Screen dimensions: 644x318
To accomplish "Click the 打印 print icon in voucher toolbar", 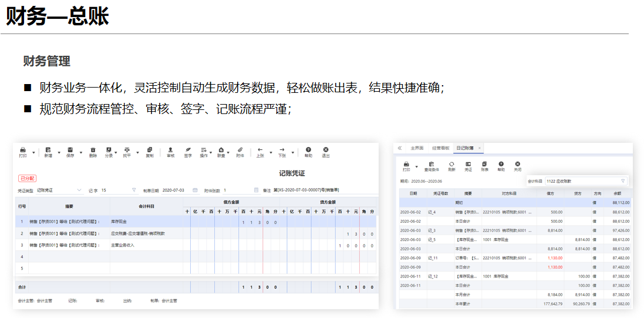I will coord(23,150).
